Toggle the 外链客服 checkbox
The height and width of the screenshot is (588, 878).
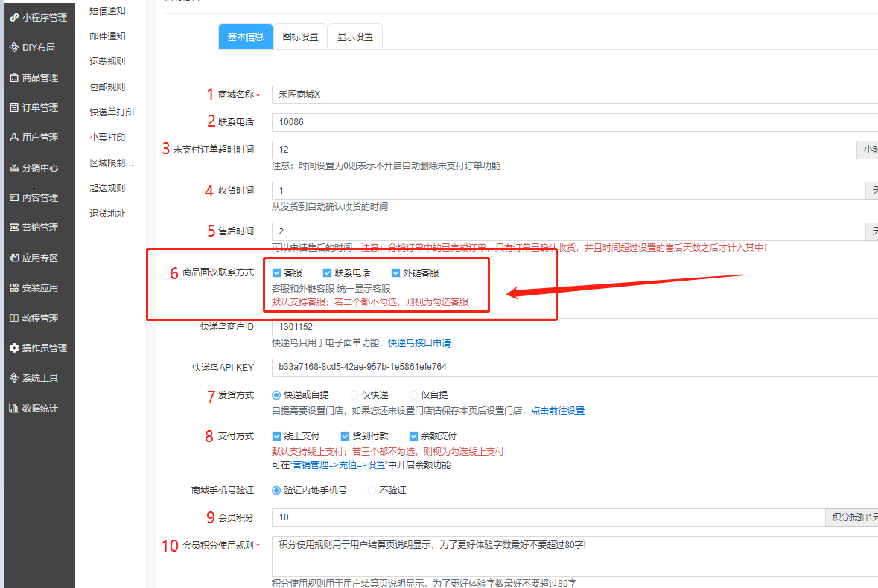click(396, 273)
